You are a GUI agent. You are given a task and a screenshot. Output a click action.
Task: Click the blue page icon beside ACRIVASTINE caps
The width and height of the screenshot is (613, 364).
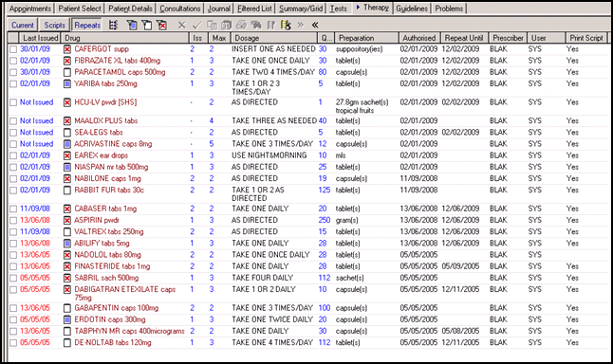point(67,144)
